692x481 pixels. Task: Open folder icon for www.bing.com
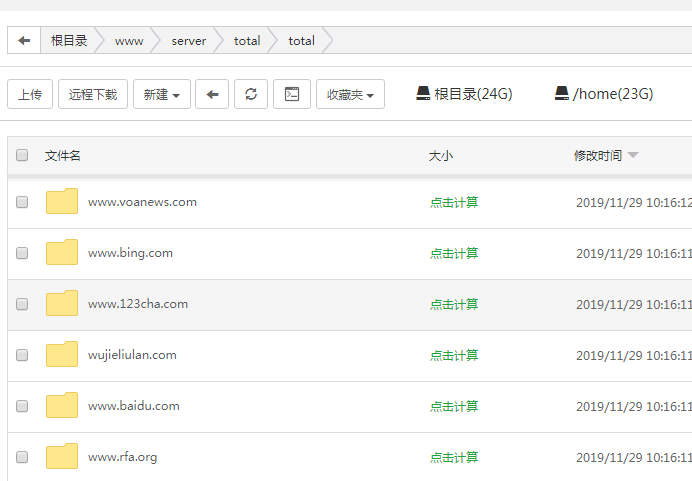click(x=62, y=252)
